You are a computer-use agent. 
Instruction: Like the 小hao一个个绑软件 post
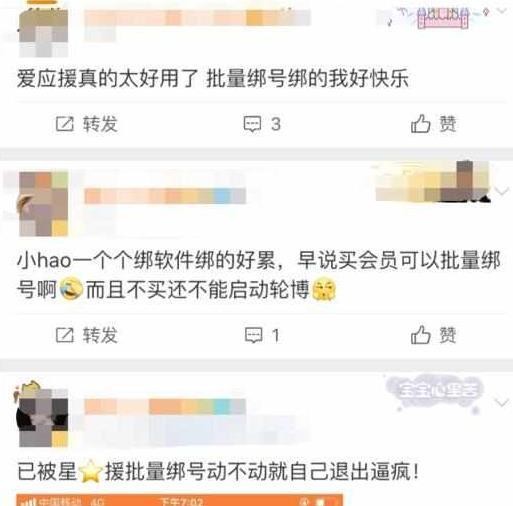pos(433,335)
